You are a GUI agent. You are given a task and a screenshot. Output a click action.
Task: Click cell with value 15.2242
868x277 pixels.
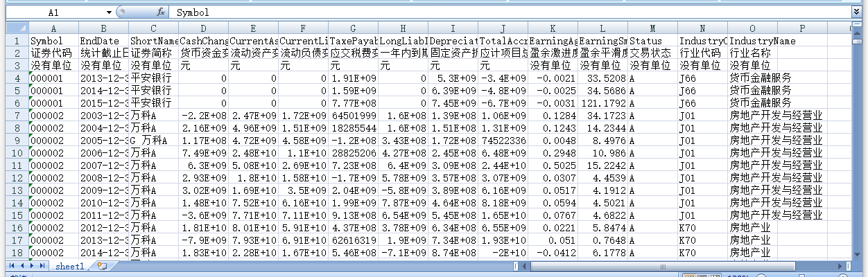coord(602,166)
